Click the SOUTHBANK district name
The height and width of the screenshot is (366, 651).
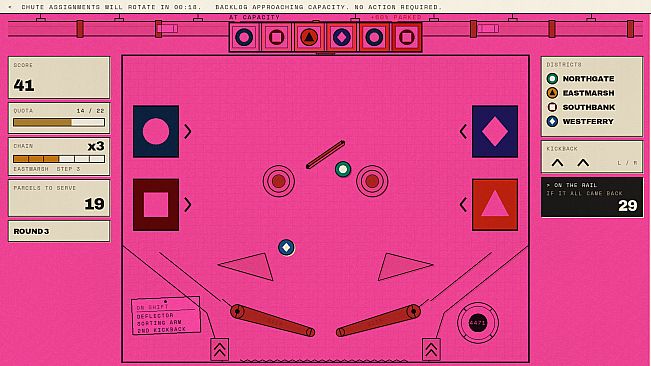[589, 107]
